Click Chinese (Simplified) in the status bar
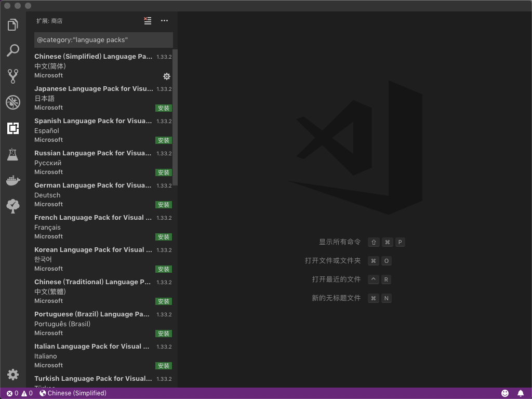Viewport: 532px width, 399px height. (73, 393)
